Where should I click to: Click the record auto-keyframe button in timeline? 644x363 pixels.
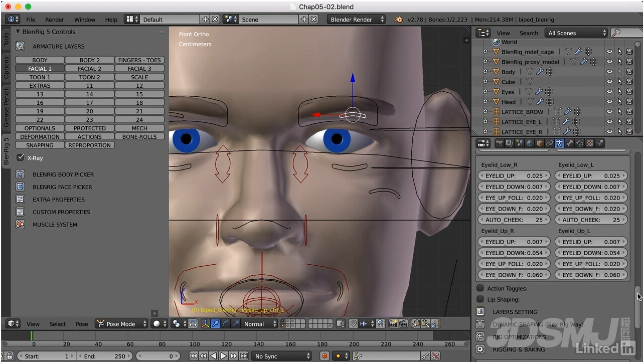tap(325, 356)
